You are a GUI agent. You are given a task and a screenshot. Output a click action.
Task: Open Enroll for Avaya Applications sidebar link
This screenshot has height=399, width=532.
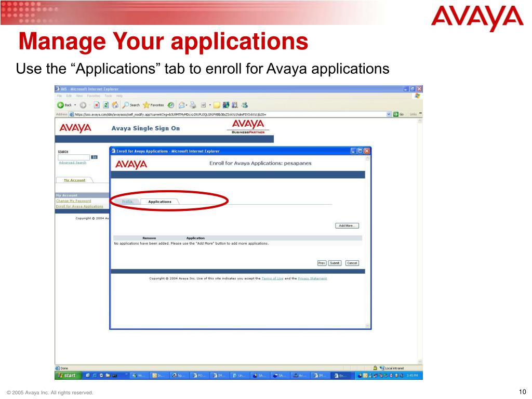click(x=79, y=206)
